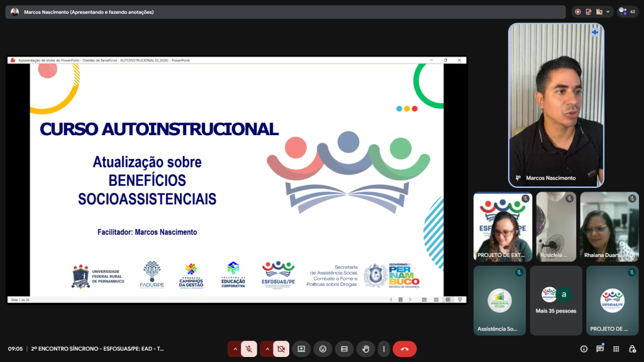Open the chat panel icon
Screen dimensions: 644x362
600,349
